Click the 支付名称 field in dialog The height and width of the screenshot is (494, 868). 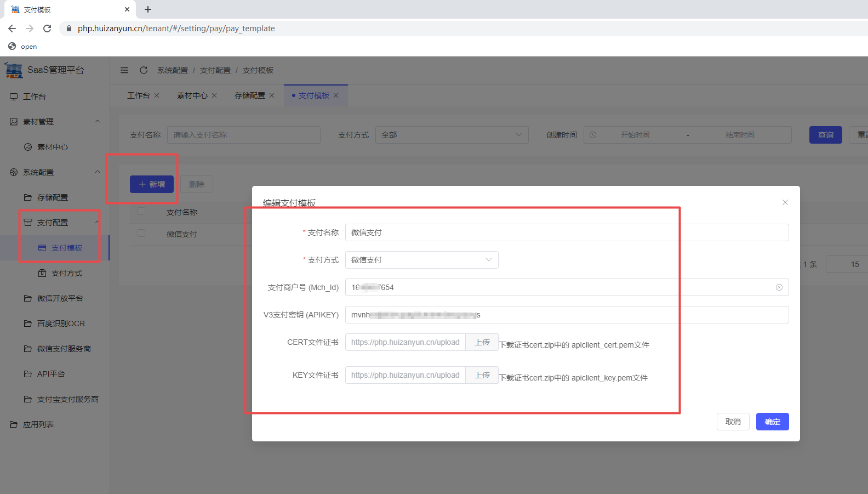[x=567, y=232]
